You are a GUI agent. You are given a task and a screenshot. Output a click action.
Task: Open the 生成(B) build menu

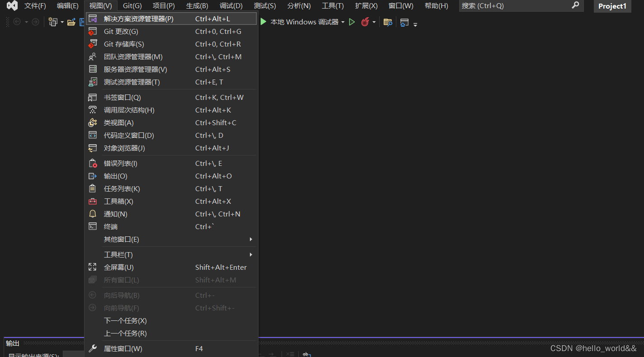197,6
